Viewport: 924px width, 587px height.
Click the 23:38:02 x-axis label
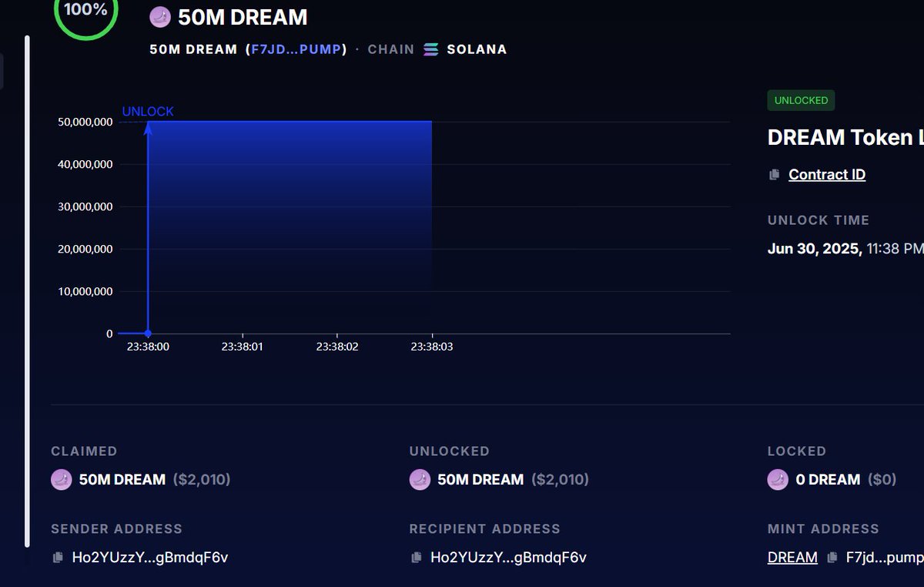[x=337, y=347]
